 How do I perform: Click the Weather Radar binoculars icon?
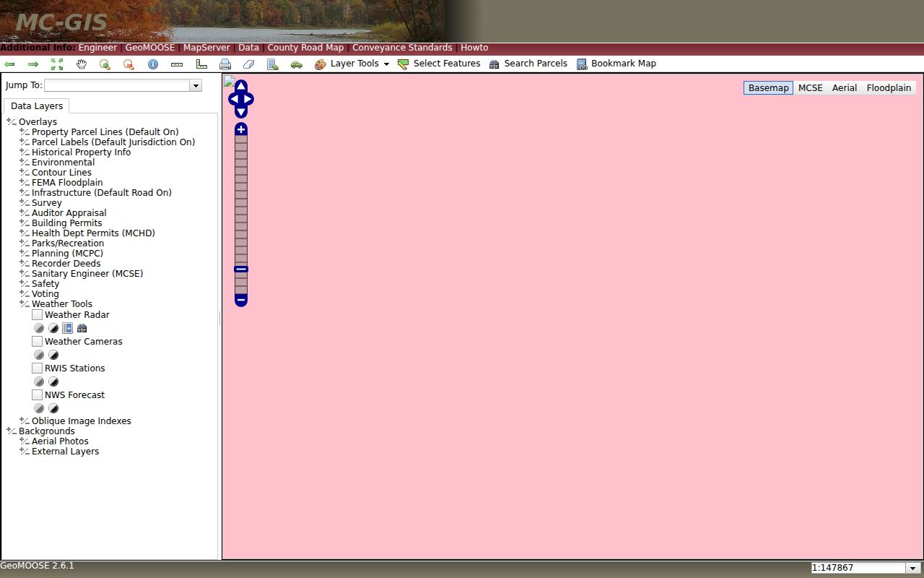(82, 328)
